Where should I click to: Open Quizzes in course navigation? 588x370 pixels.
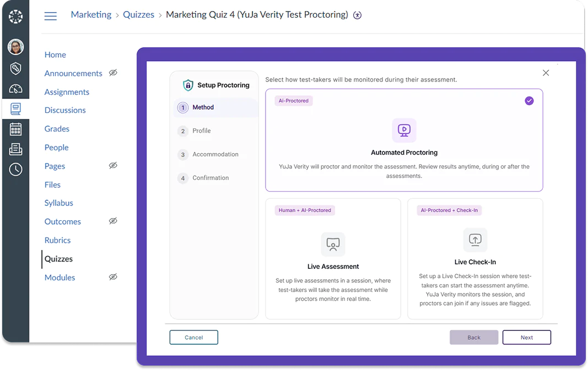pyautogui.click(x=58, y=259)
